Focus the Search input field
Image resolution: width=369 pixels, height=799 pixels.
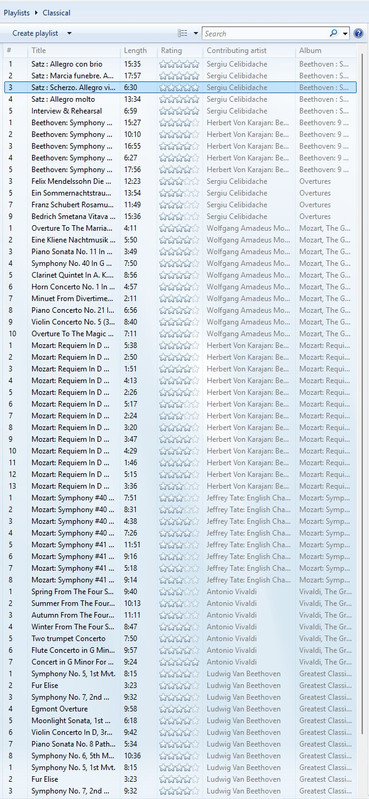[x=265, y=33]
